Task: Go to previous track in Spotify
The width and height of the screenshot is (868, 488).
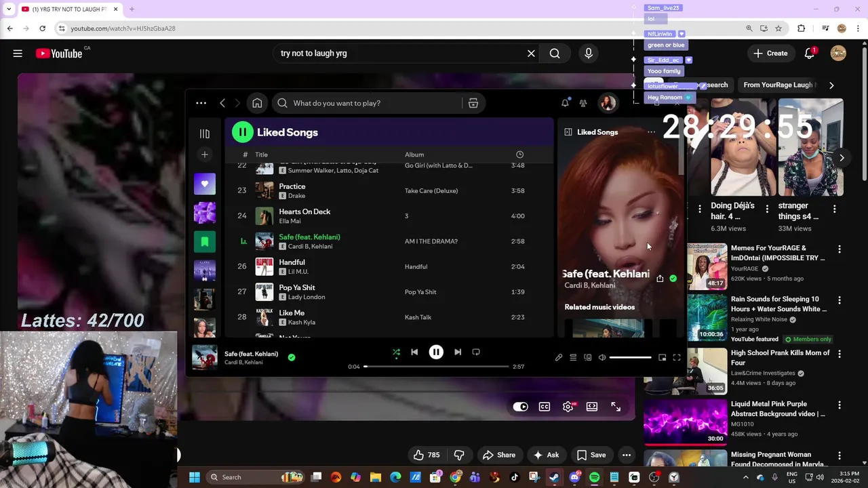Action: (x=414, y=352)
